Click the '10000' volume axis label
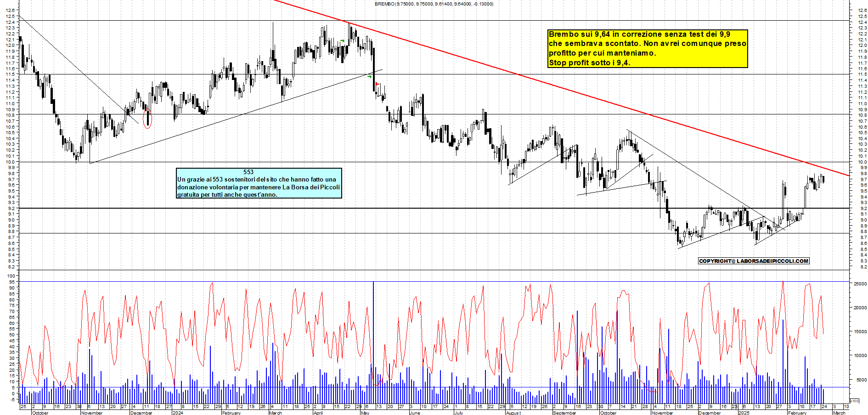 click(860, 356)
